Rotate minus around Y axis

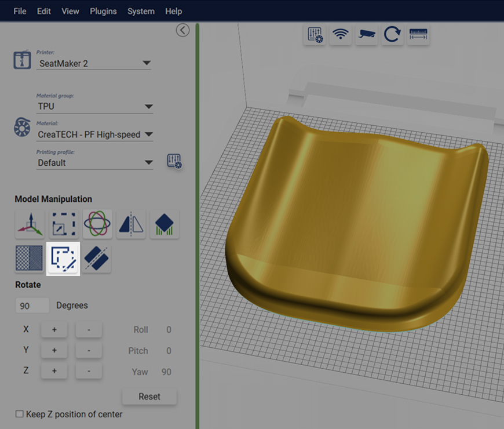click(x=89, y=350)
